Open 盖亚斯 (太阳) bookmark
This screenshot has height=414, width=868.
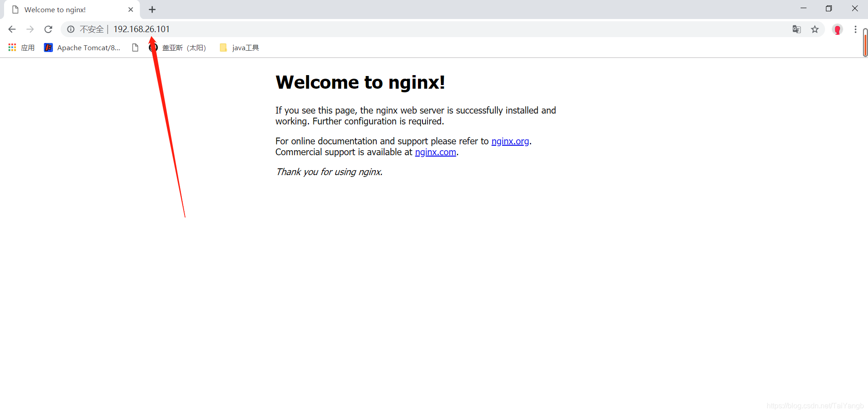(x=178, y=48)
